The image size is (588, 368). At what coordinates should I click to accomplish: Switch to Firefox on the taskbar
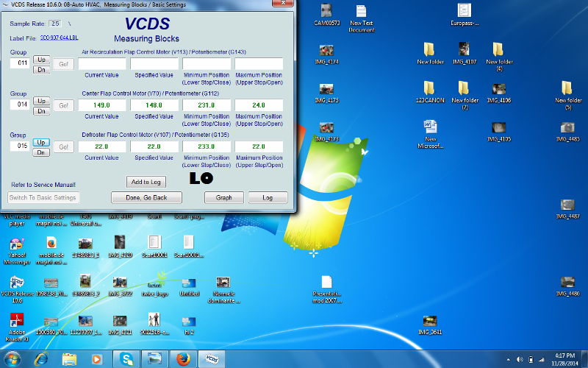point(183,359)
